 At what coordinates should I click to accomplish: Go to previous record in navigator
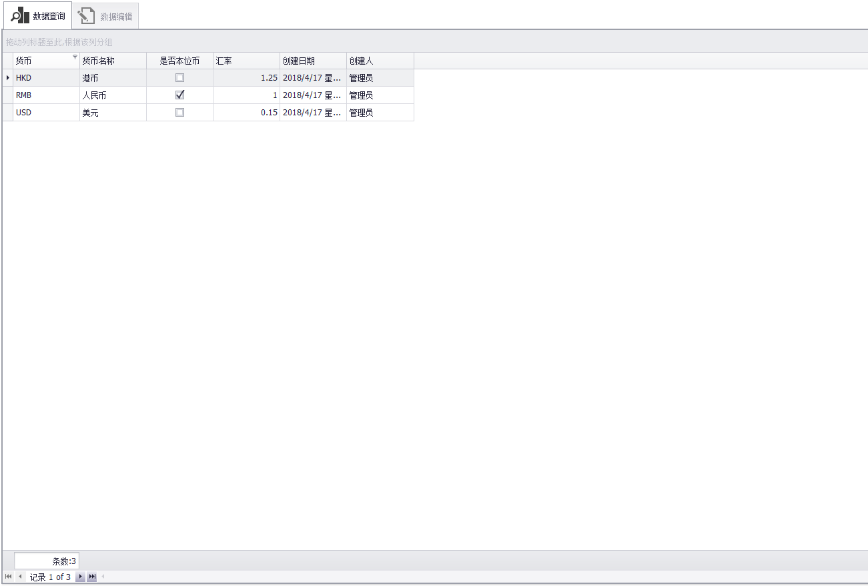pos(20,577)
